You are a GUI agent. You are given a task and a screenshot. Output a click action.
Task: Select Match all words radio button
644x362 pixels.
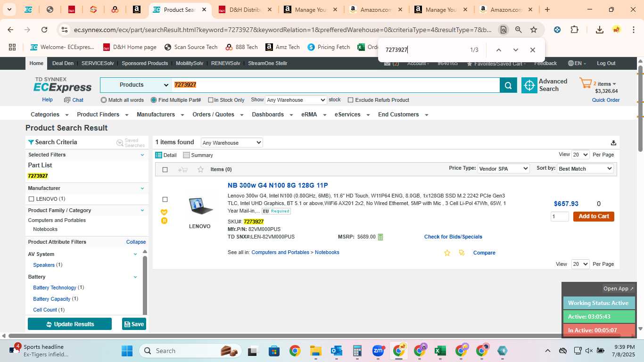tap(104, 100)
